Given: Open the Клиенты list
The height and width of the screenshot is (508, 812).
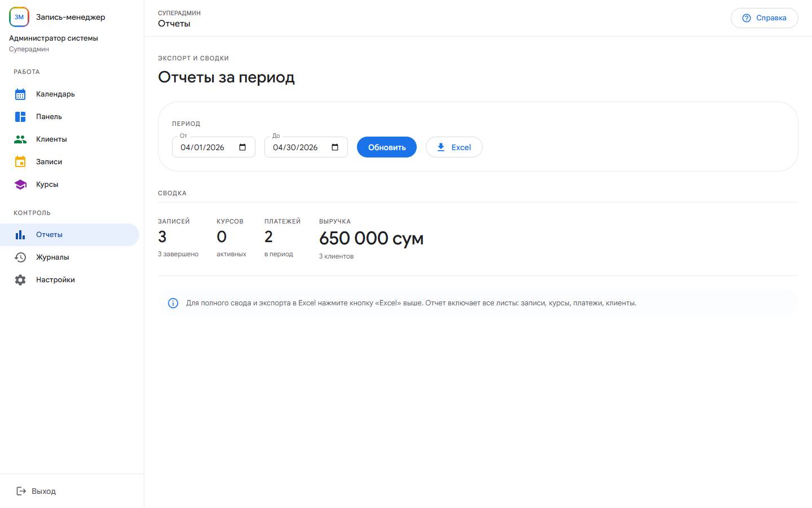Looking at the screenshot, I should tap(69, 139).
